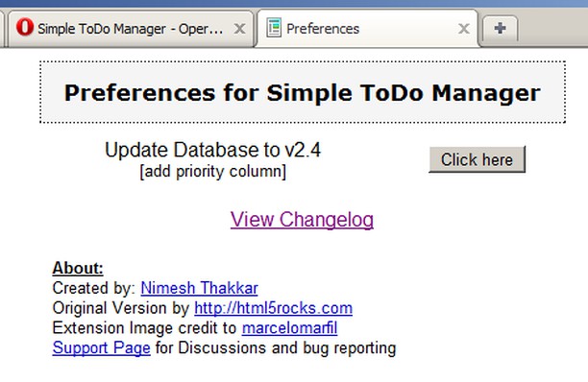The width and height of the screenshot is (588, 382).
Task: Select the Preferences tab
Action: (367, 29)
